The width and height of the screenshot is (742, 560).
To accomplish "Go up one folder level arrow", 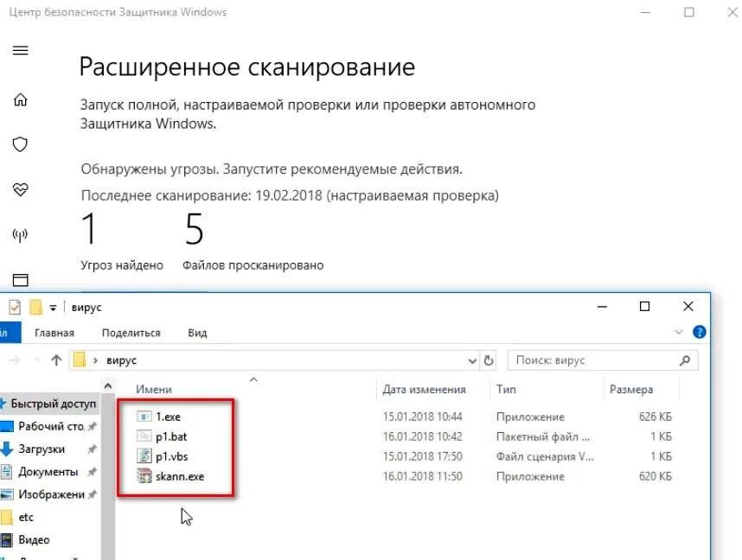I will point(56,360).
